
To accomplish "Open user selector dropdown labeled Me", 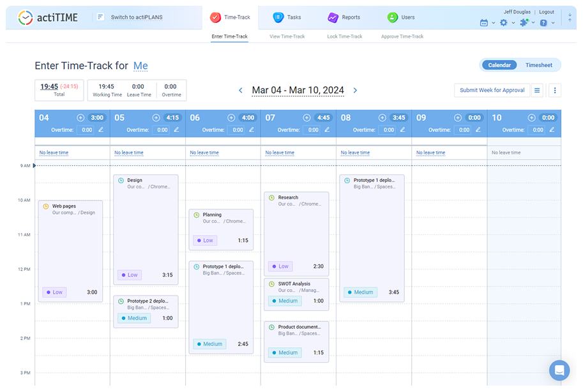I will click(x=140, y=66).
